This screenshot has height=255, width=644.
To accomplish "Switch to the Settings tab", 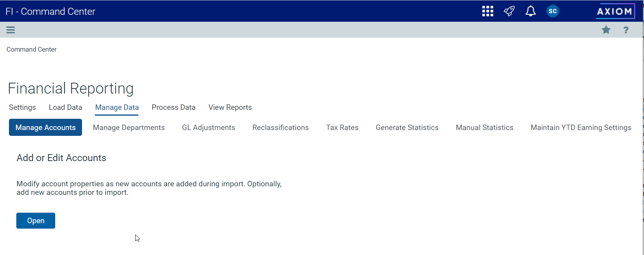I will 22,108.
